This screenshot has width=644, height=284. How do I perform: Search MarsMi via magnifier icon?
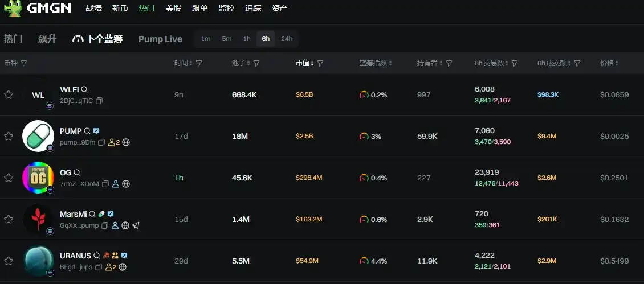(x=92, y=214)
